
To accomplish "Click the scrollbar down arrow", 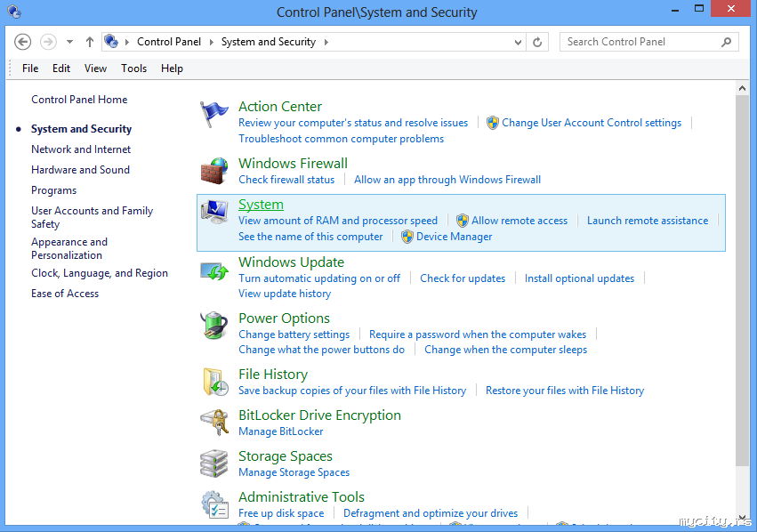I will 742,519.
